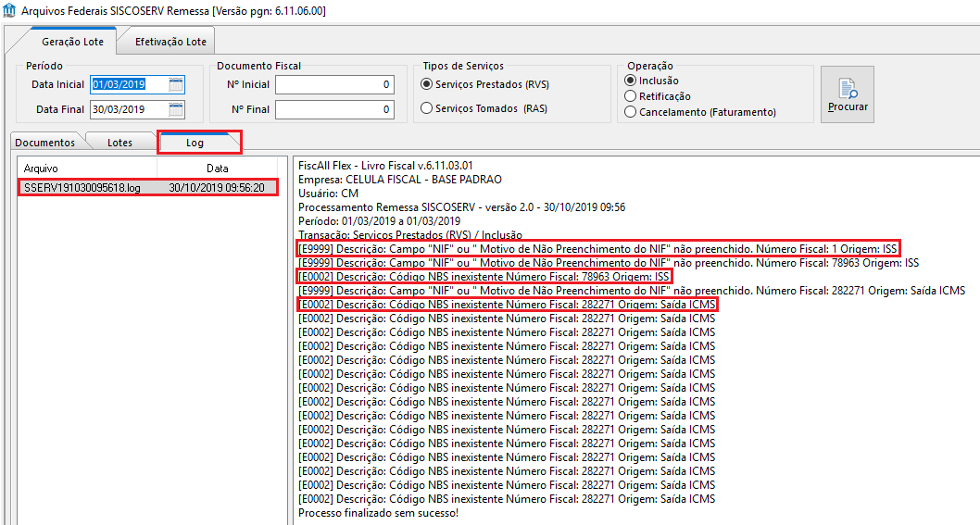Screen dimensions: 980x525
Task: Open the Documentos tab
Action: point(45,143)
